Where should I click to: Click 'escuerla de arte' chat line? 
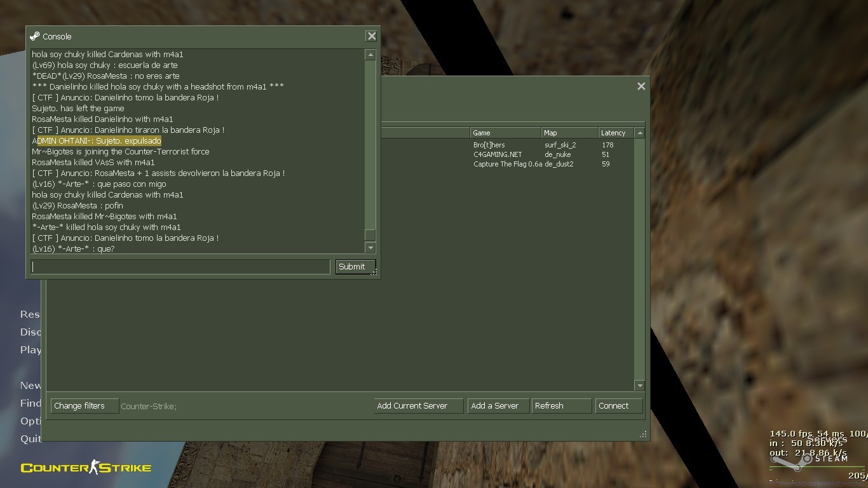(105, 65)
